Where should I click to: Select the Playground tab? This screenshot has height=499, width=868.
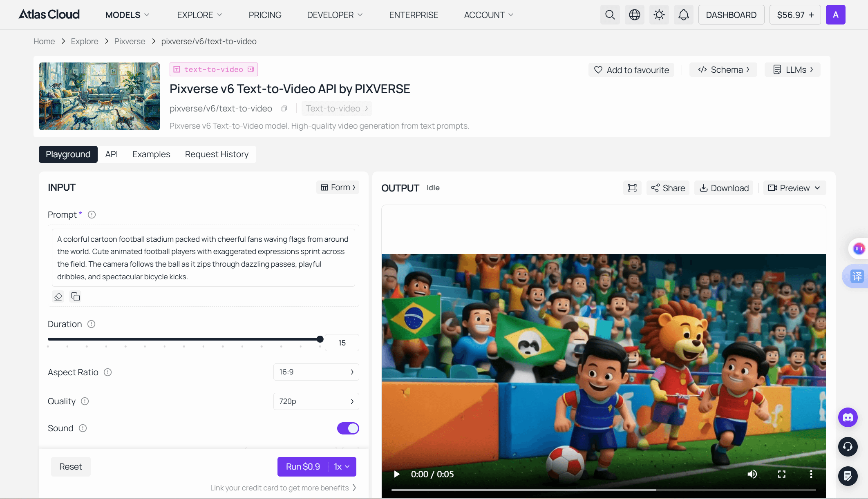[x=68, y=154]
